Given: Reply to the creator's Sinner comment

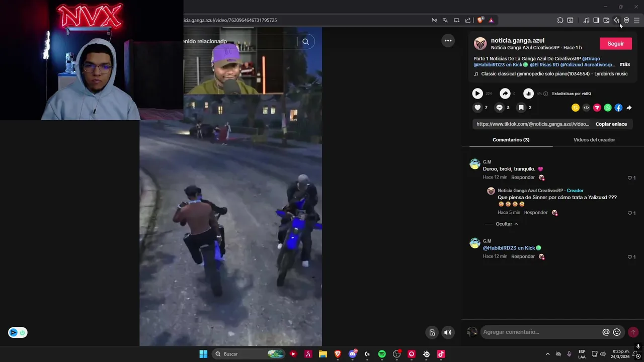Looking at the screenshot, I should pyautogui.click(x=536, y=213).
